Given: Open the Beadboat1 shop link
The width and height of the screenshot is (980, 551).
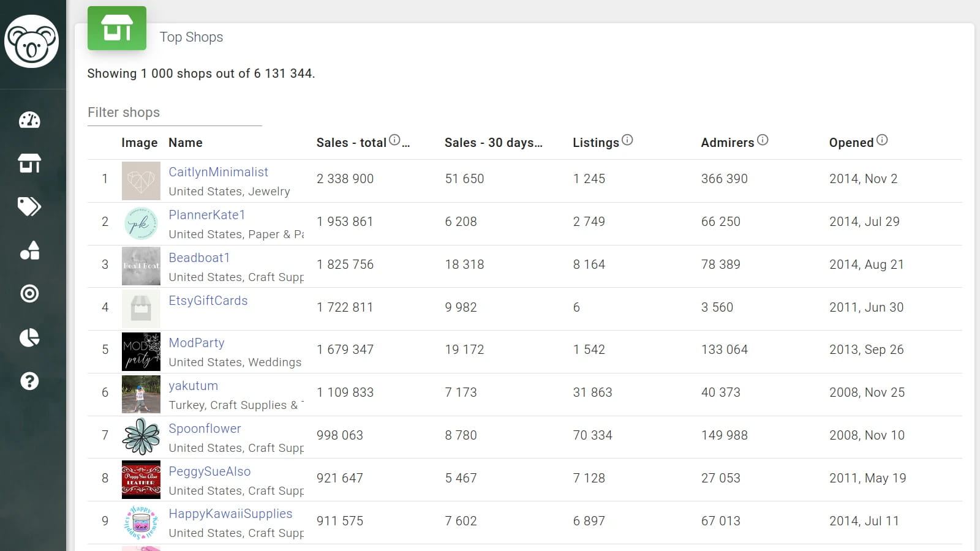Looking at the screenshot, I should tap(199, 258).
